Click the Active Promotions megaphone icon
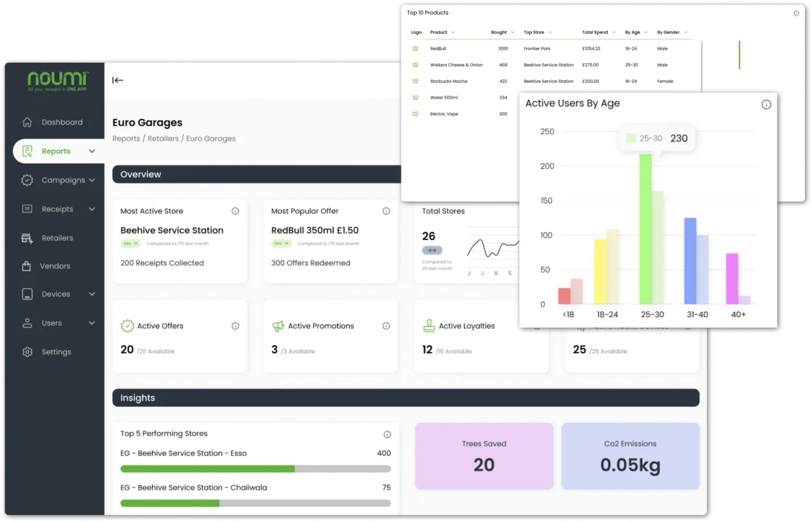 coord(278,326)
